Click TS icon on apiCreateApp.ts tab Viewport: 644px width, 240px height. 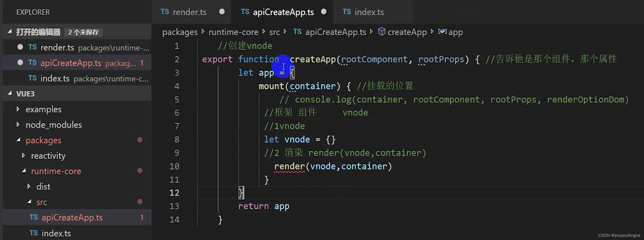point(245,12)
